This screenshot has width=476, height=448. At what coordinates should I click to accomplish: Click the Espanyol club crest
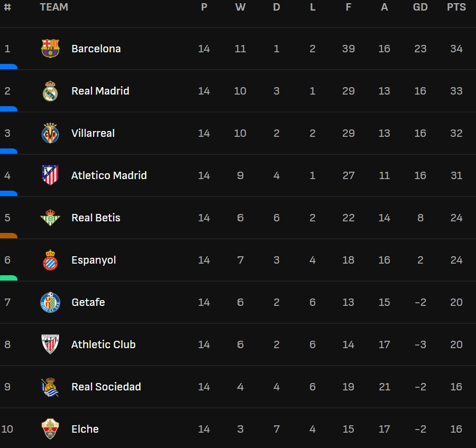tap(50, 260)
